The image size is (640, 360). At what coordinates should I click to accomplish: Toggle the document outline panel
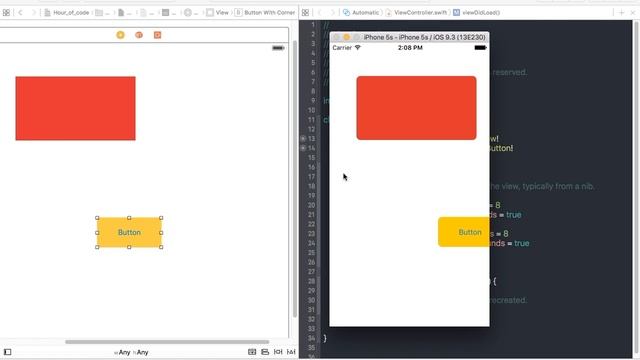coord(7,352)
